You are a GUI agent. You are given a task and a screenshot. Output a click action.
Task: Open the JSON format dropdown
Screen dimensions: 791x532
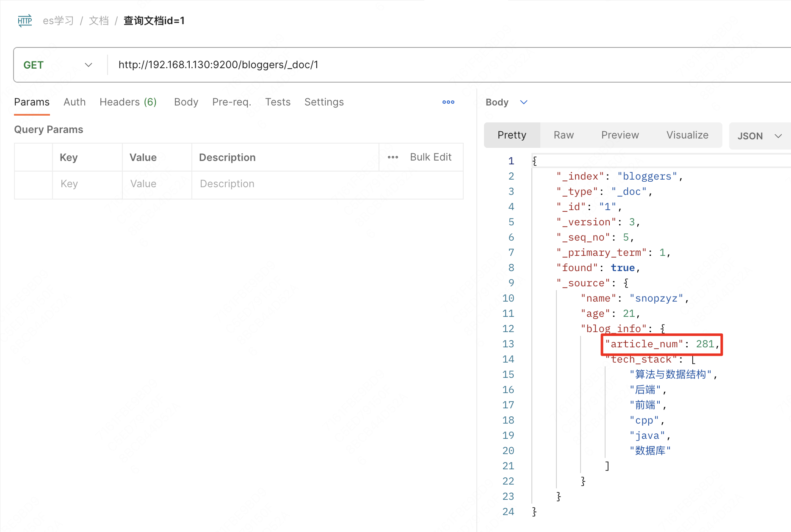[760, 136]
